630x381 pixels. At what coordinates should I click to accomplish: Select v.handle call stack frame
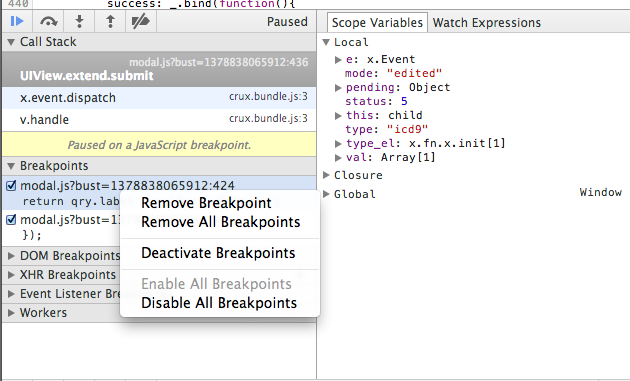coord(159,119)
